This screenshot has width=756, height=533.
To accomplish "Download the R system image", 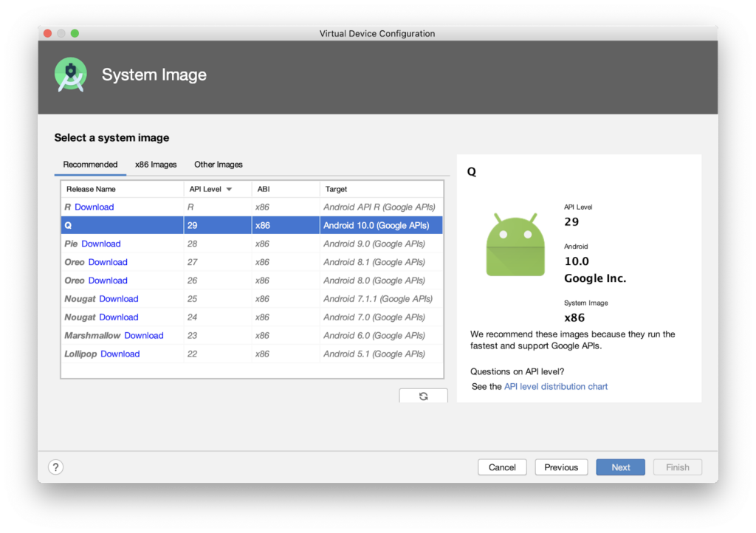I will coord(94,207).
